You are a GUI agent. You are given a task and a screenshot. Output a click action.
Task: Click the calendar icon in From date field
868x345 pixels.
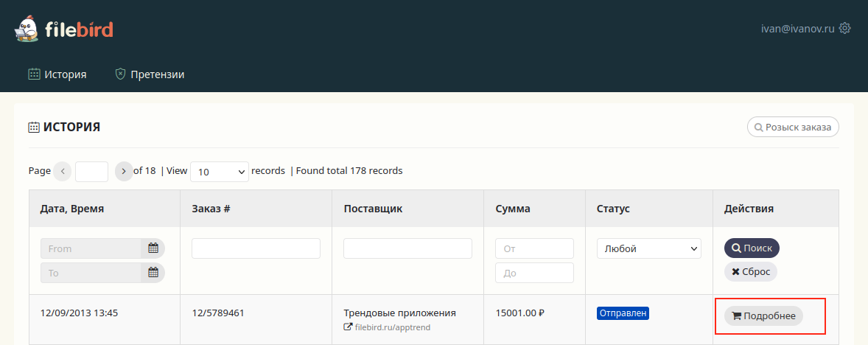tap(153, 248)
